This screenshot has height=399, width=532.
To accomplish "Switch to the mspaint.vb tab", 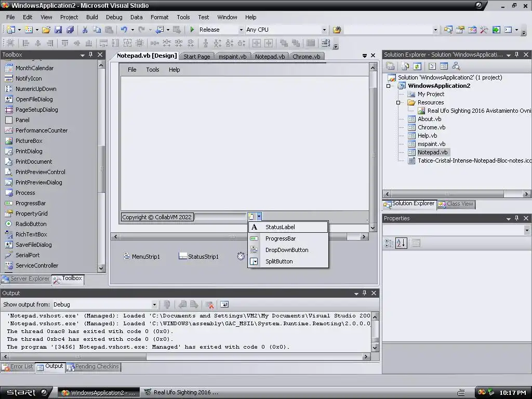I will coord(232,57).
